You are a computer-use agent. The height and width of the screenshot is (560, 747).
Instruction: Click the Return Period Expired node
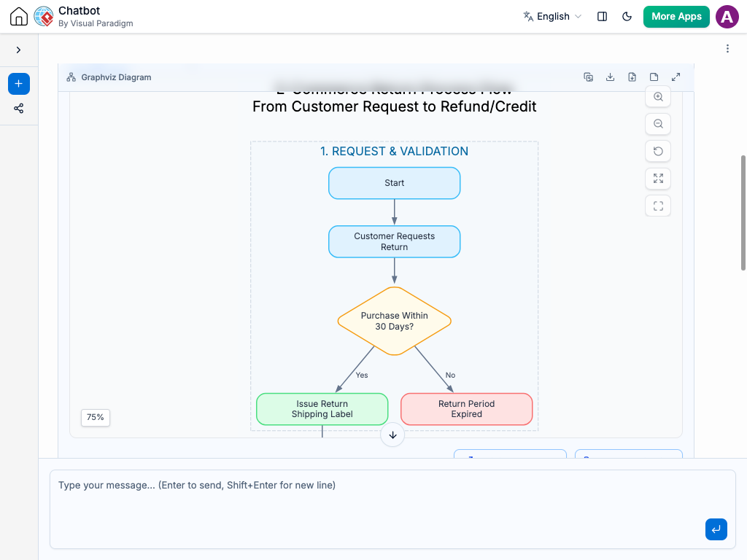466,409
